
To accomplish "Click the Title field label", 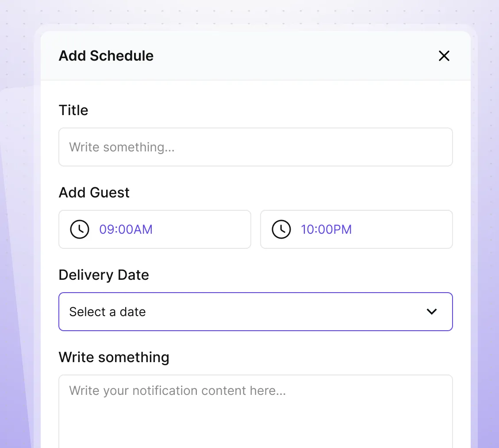I will click(73, 110).
